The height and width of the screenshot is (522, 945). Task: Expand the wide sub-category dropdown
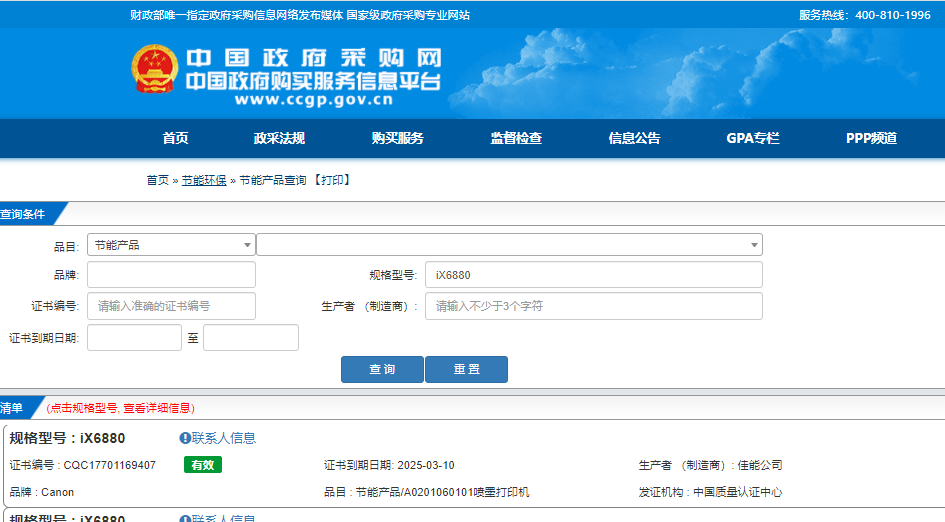(509, 245)
